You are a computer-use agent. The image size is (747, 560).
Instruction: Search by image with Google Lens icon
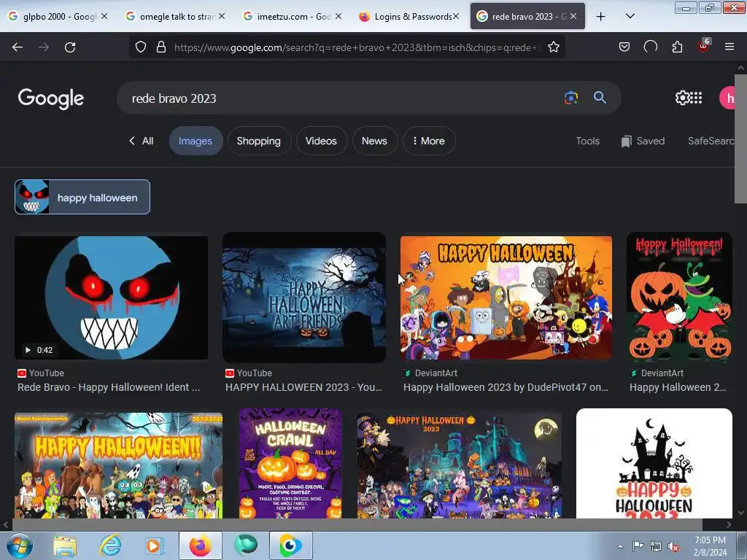click(570, 98)
